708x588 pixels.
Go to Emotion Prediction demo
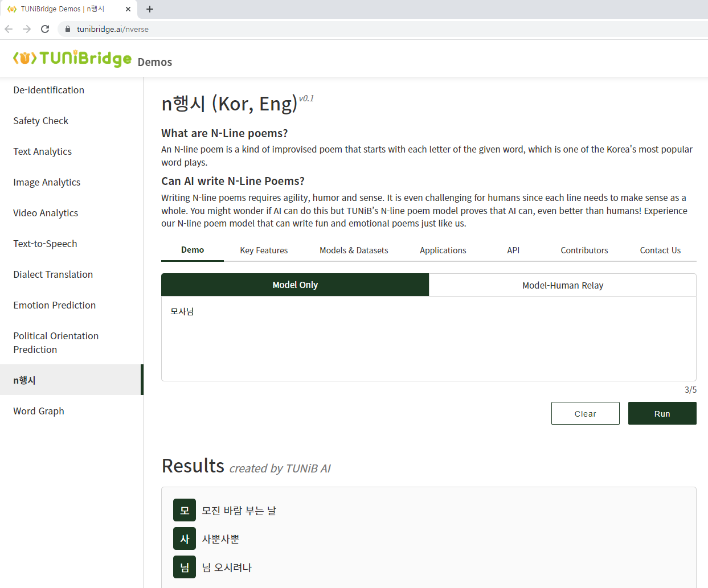pyautogui.click(x=55, y=305)
